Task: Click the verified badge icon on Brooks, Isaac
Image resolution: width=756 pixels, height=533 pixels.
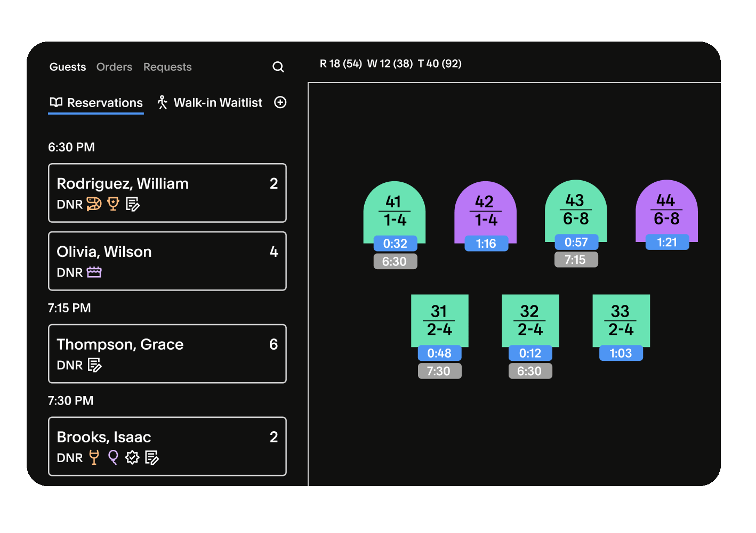Action: coord(132,457)
